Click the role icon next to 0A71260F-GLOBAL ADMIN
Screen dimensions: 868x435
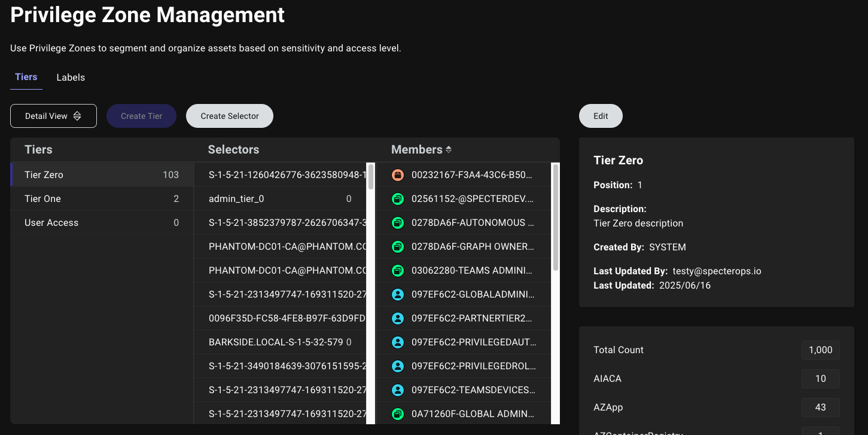pyautogui.click(x=398, y=413)
